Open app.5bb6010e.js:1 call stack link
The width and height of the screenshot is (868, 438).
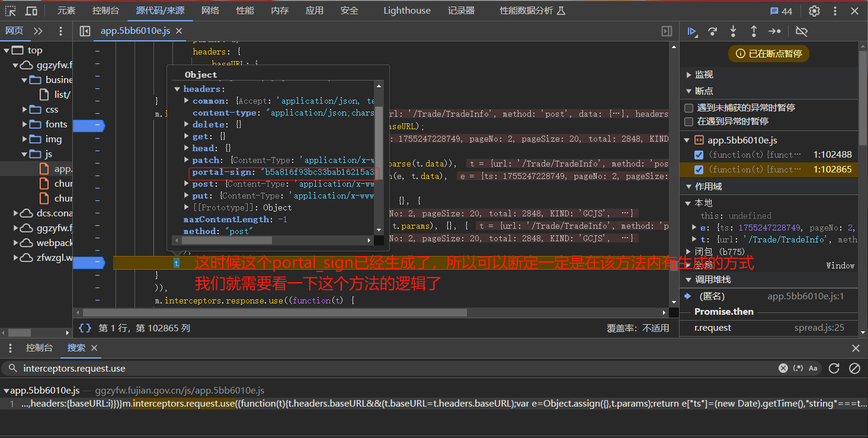click(x=805, y=296)
